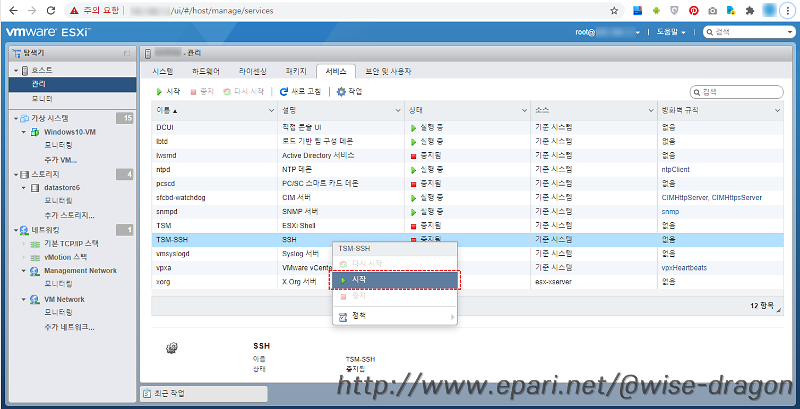Screen dimensions: 800x409
Task: Open Actions gear menu in toolbar
Action: click(349, 92)
